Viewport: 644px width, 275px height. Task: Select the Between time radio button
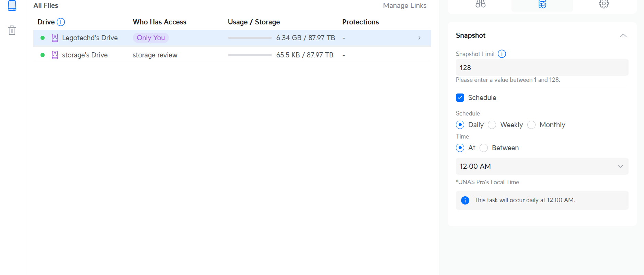coord(484,148)
